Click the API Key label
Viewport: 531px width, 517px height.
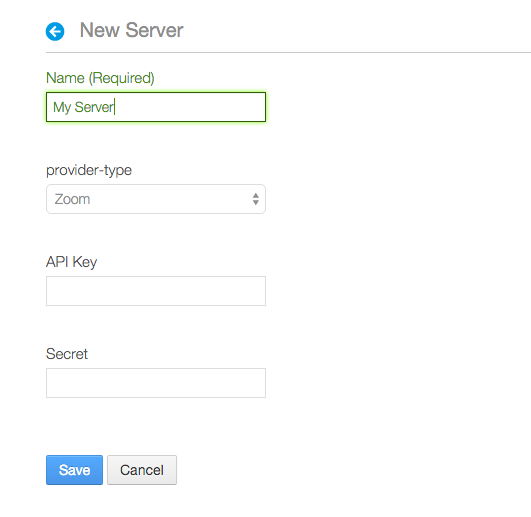pyautogui.click(x=71, y=262)
